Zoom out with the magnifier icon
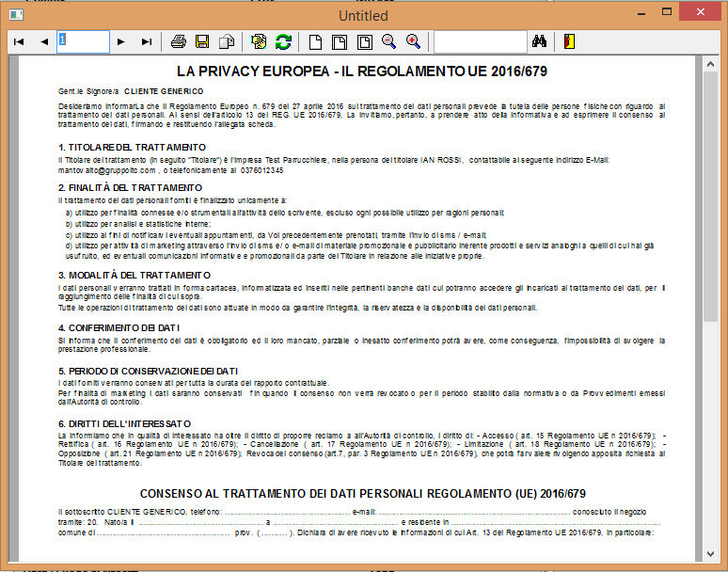Image resolution: width=728 pixels, height=572 pixels. (388, 42)
